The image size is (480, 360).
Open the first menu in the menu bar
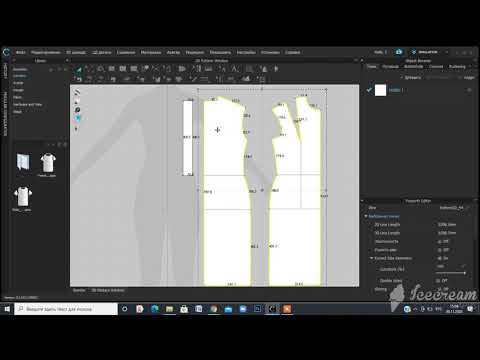[x=21, y=52]
